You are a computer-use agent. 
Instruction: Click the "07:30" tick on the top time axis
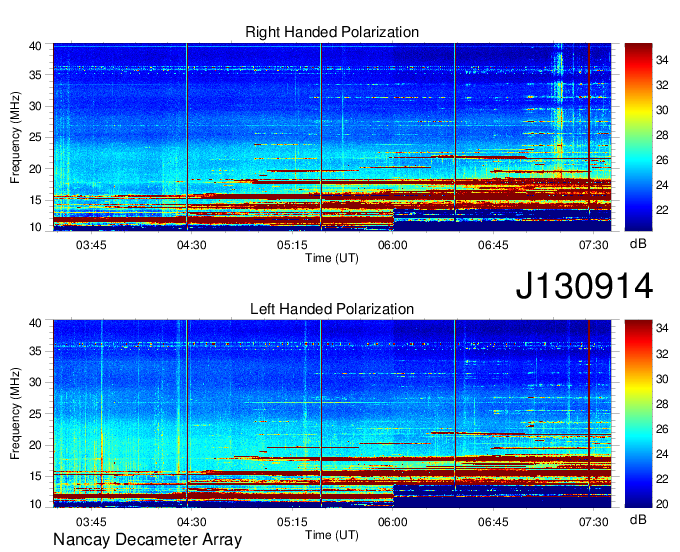click(x=594, y=245)
